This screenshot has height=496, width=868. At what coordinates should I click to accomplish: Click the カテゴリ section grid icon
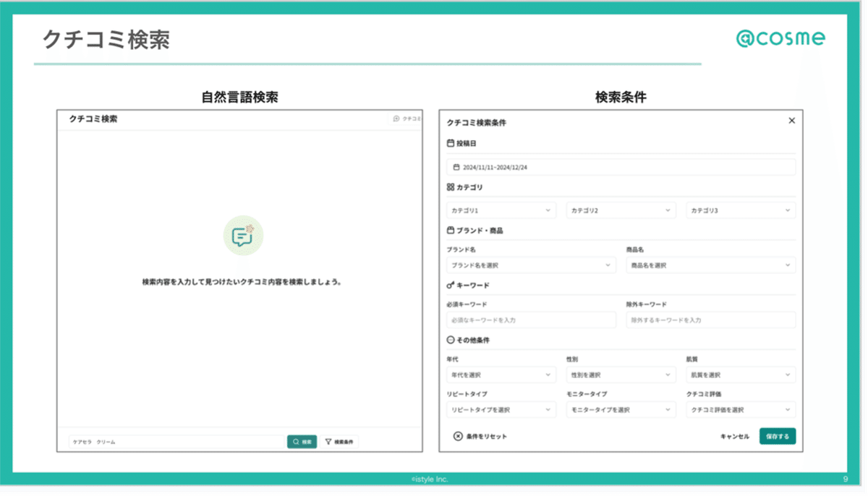[451, 187]
